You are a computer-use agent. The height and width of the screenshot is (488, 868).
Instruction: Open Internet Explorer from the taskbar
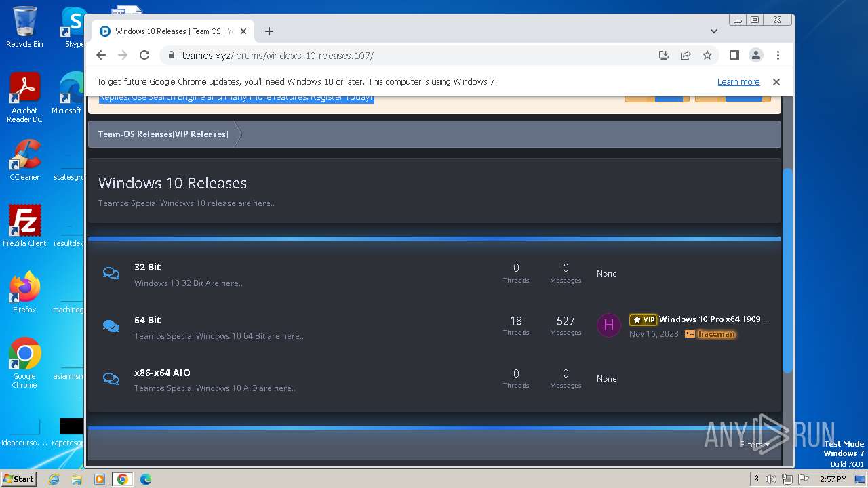click(x=54, y=479)
